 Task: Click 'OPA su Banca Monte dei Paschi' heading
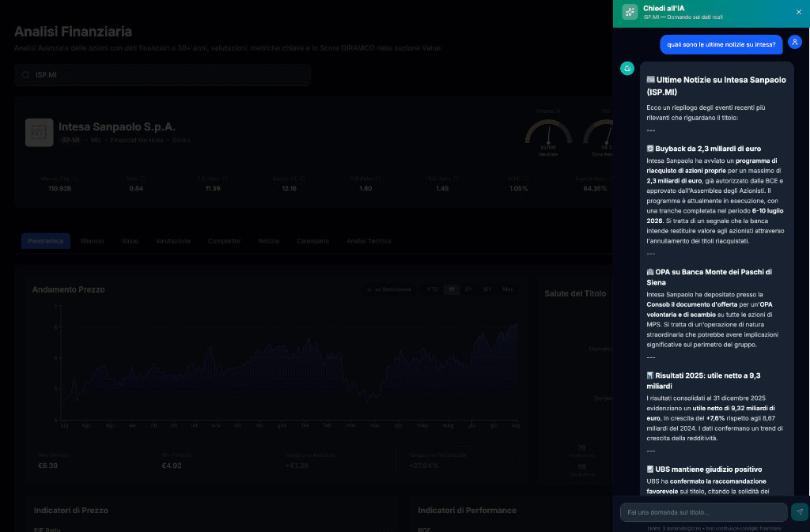click(710, 277)
